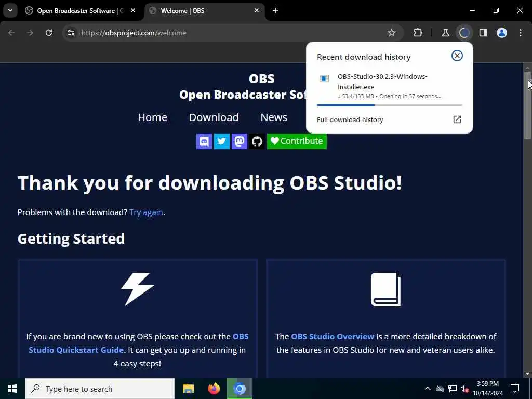The height and width of the screenshot is (399, 532).
Task: Click the lightning bolt quickstart icon
Action: pos(137,289)
